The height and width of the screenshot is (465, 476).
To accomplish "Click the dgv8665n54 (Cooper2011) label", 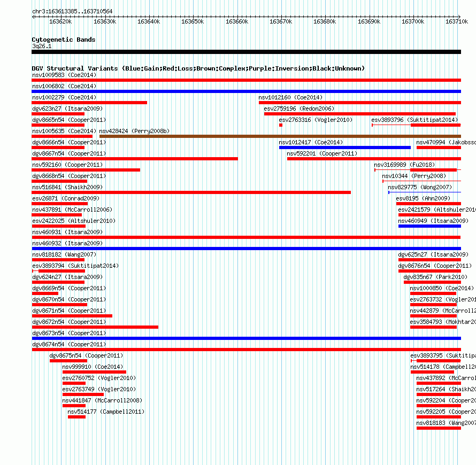I will 69,120.
